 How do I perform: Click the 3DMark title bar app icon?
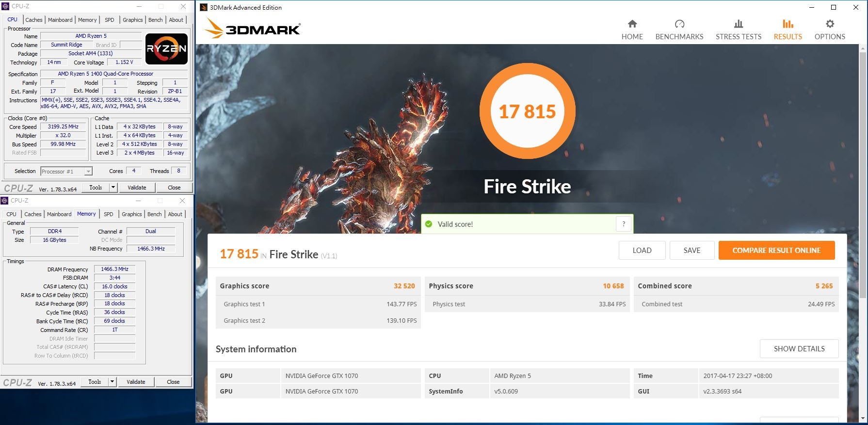tap(204, 7)
